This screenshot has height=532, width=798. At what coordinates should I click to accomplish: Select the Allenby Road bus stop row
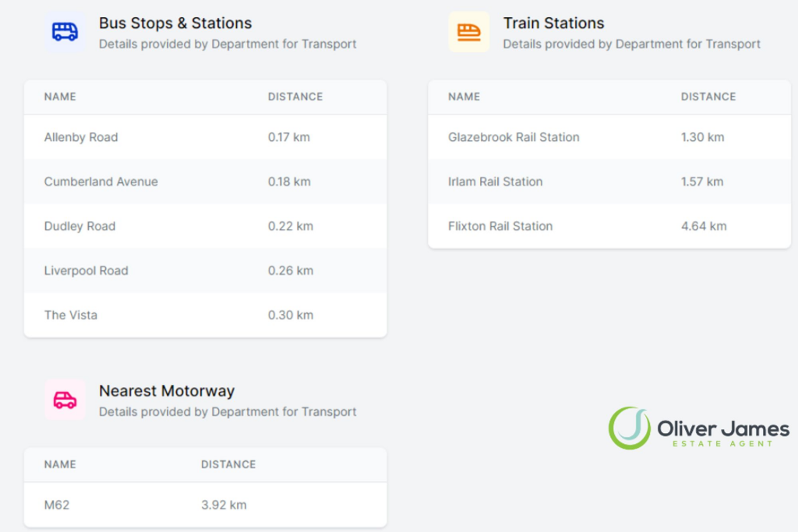coord(205,137)
